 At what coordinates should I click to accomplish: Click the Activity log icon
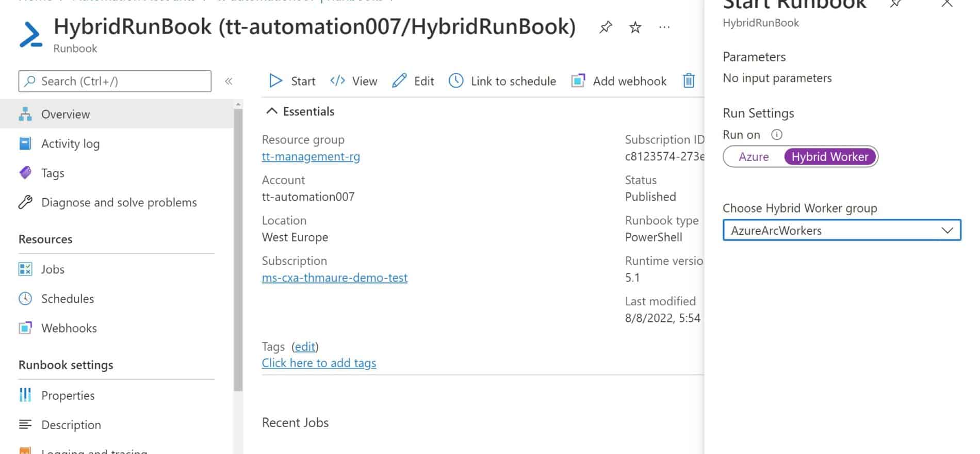(x=25, y=143)
